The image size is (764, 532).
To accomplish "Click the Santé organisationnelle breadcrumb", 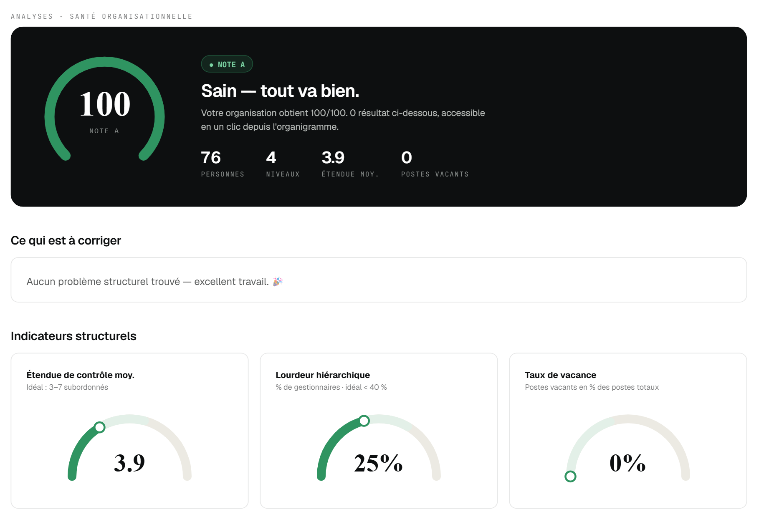I will tap(131, 16).
